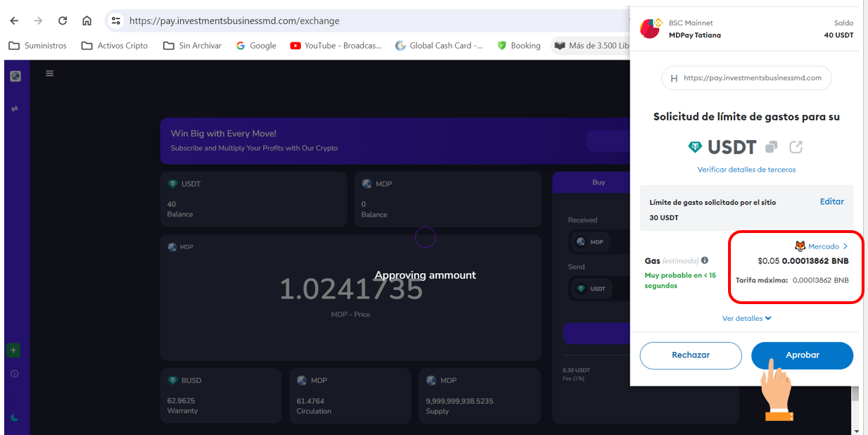Toggle dark mode moon icon
The height and width of the screenshot is (435, 868).
tap(14, 417)
